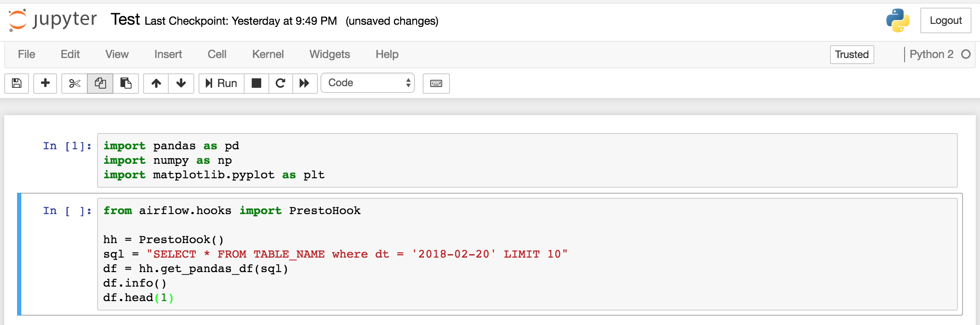Move selected cell up arrow
The width and height of the screenshot is (980, 325).
156,83
